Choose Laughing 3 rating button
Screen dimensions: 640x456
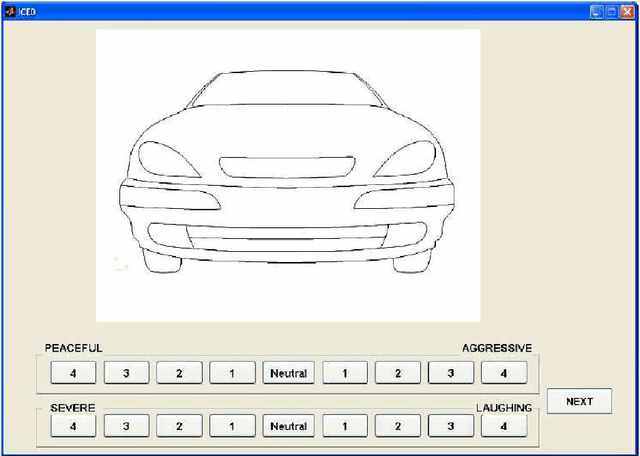coord(451,426)
